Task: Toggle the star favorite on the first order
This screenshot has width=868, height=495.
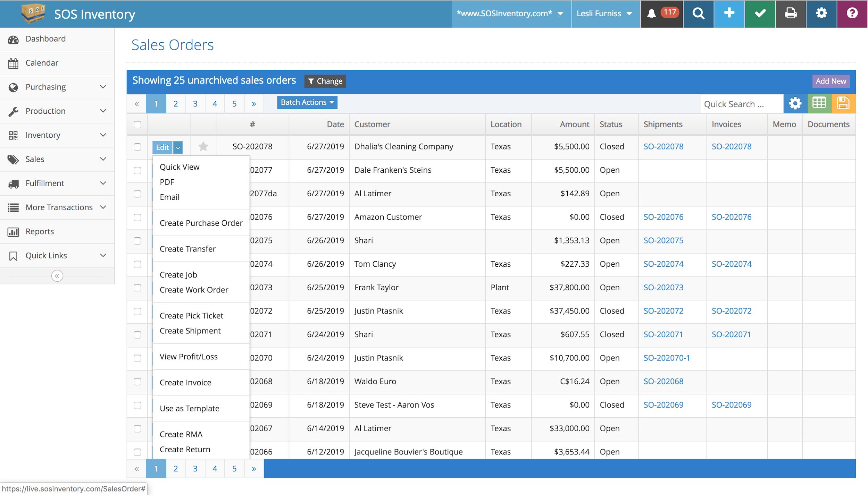Action: coord(203,147)
